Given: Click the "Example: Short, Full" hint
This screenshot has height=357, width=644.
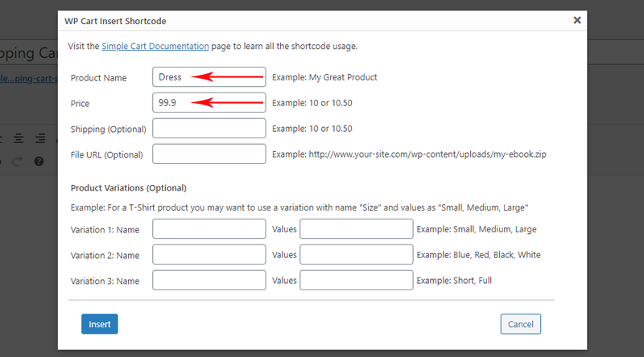Looking at the screenshot, I should (x=454, y=281).
